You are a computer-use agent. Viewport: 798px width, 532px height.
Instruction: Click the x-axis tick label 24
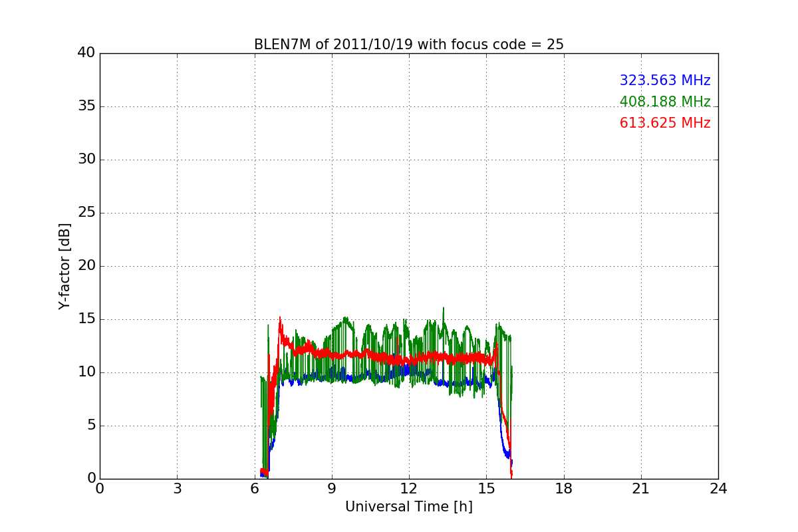[x=718, y=489]
